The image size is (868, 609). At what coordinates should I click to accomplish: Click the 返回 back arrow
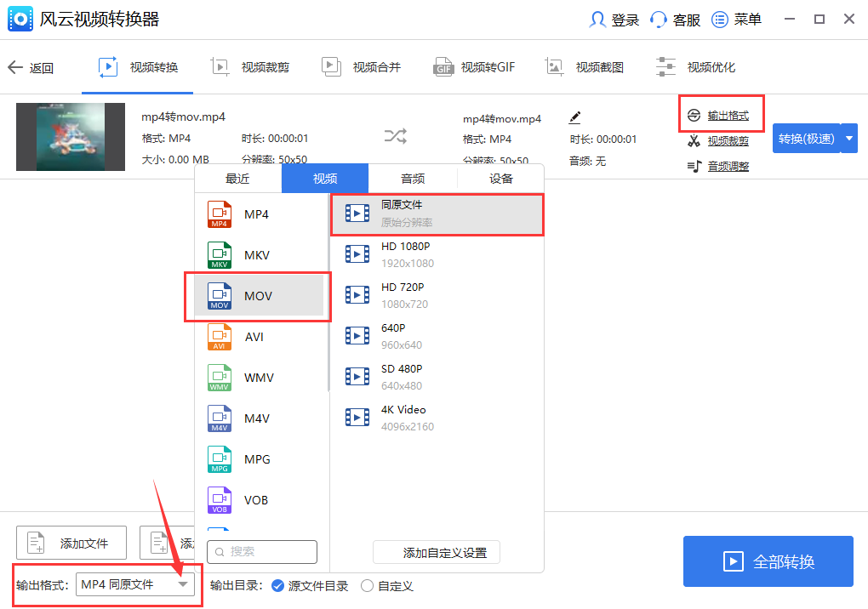(31, 67)
